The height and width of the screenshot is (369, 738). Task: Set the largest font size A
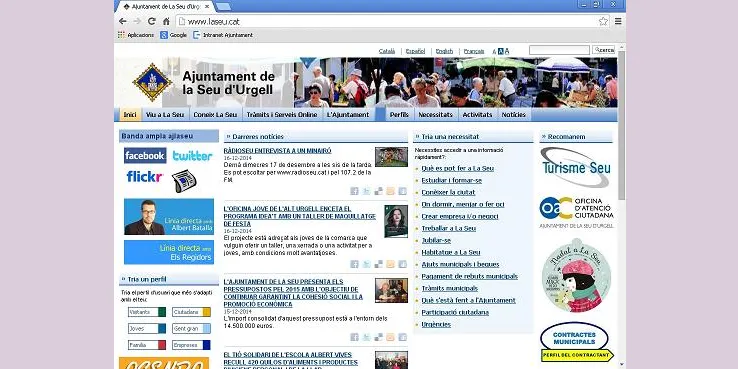click(x=507, y=51)
